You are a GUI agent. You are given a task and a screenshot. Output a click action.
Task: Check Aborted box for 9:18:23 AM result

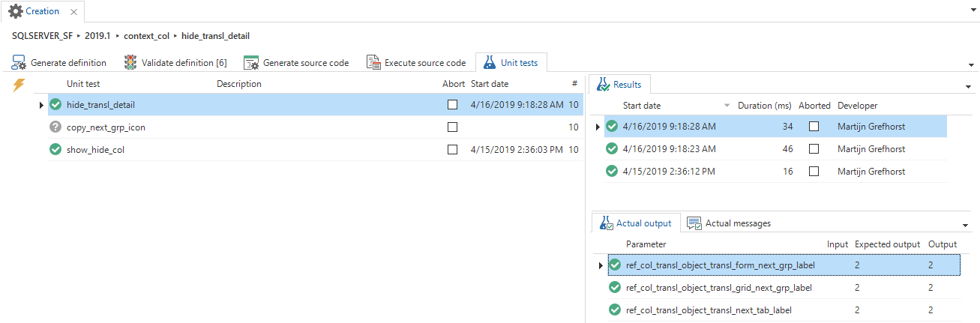[814, 149]
